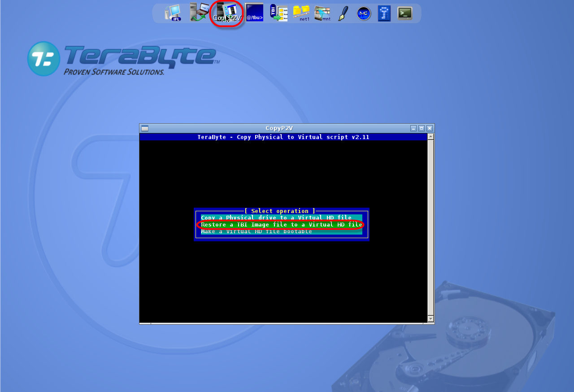Open the blue dotted question-mark help icon
574x392 pixels.
point(384,13)
